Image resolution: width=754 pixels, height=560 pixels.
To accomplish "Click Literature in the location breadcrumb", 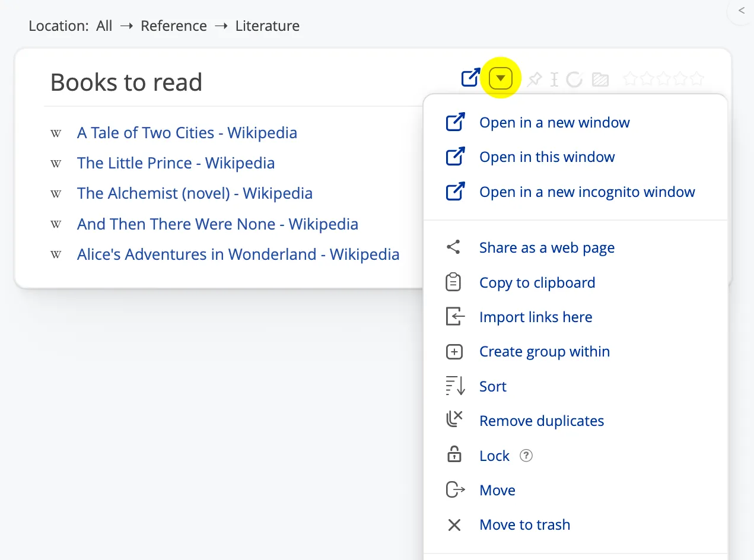I will 267,26.
